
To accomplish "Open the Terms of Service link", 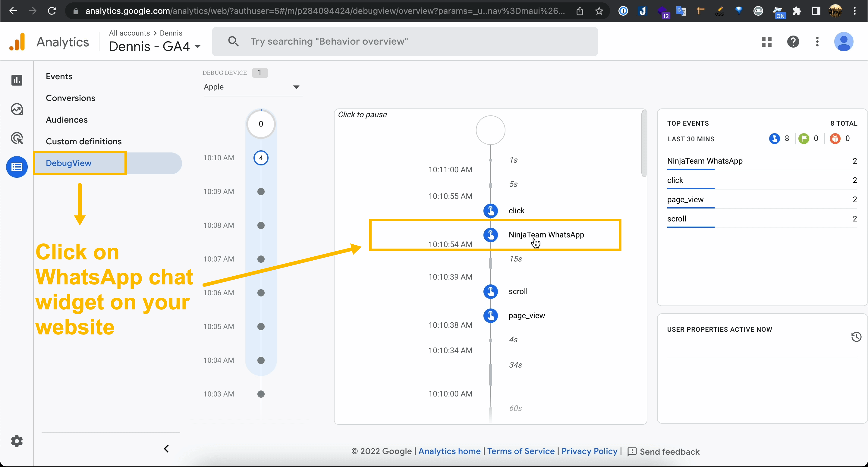I will coord(520,451).
